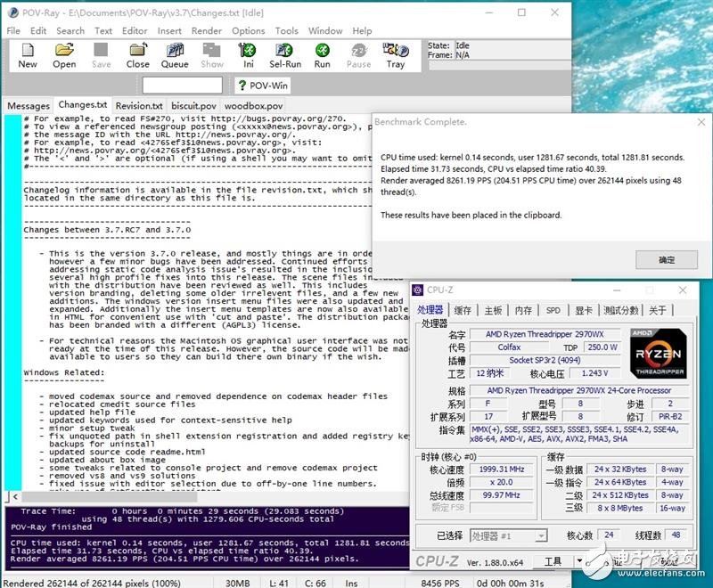Click the CPU name field AMD Ryzen Threadripper 2970WX
Image resolution: width=713 pixels, height=588 pixels.
tap(545, 334)
